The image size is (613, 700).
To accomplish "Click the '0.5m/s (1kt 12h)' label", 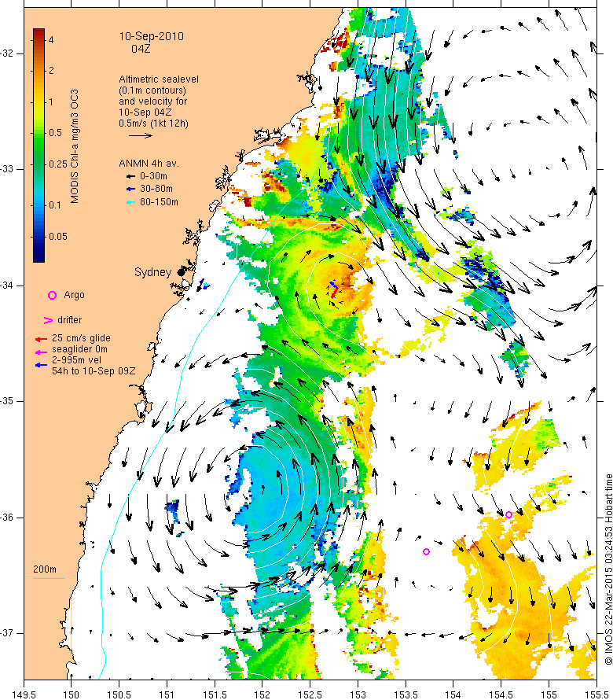I will point(153,123).
